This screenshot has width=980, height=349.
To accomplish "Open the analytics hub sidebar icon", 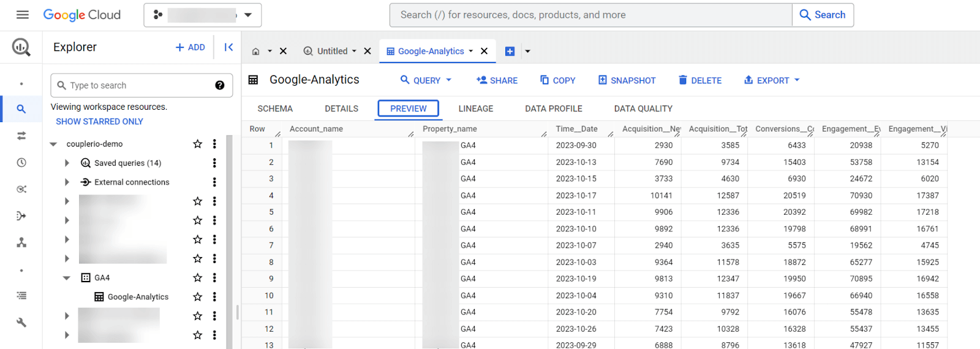I will (x=21, y=189).
